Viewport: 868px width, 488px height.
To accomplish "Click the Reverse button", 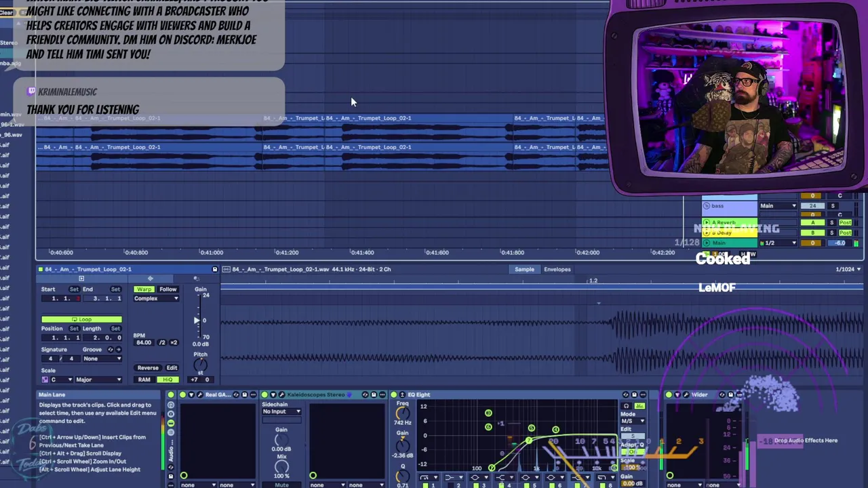I will click(x=148, y=368).
